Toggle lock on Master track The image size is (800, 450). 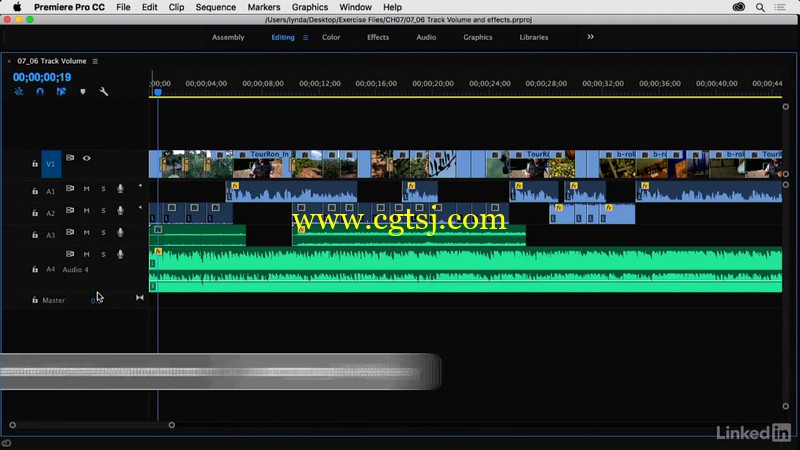(x=35, y=300)
